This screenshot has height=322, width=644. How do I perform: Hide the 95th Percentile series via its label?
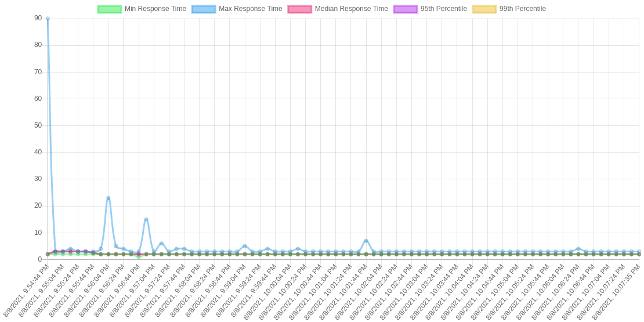[x=443, y=9]
